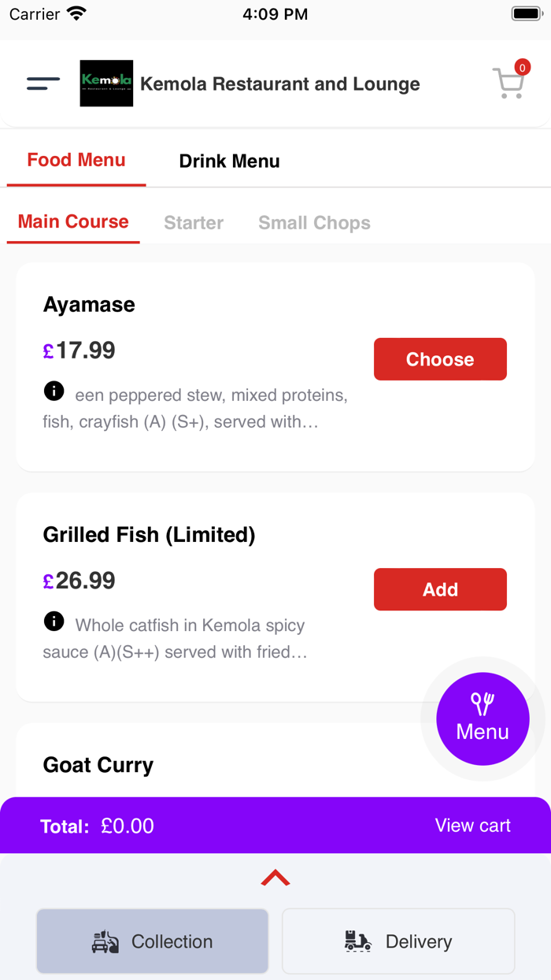Switch to the Drink Menu tab
This screenshot has height=980, width=551.
point(229,161)
